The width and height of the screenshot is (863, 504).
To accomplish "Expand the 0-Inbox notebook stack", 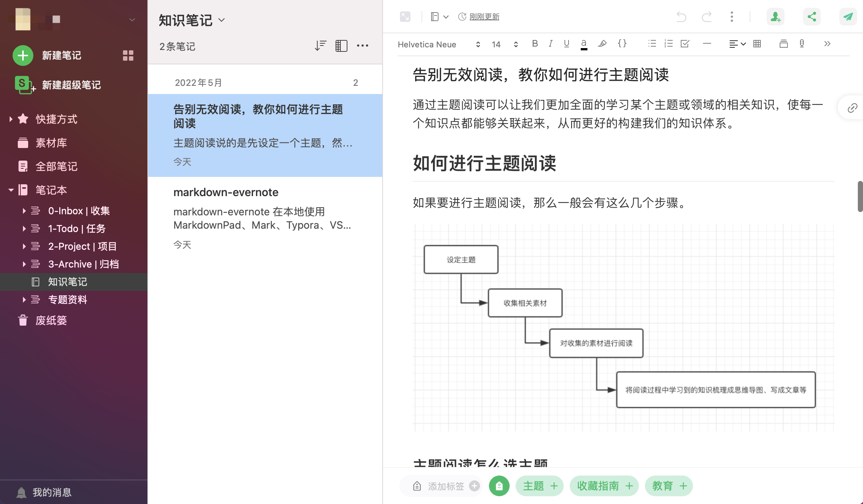I will [24, 211].
